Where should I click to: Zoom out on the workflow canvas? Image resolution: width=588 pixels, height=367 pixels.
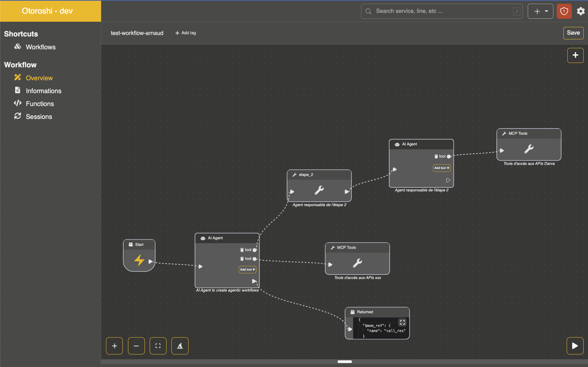pyautogui.click(x=136, y=346)
